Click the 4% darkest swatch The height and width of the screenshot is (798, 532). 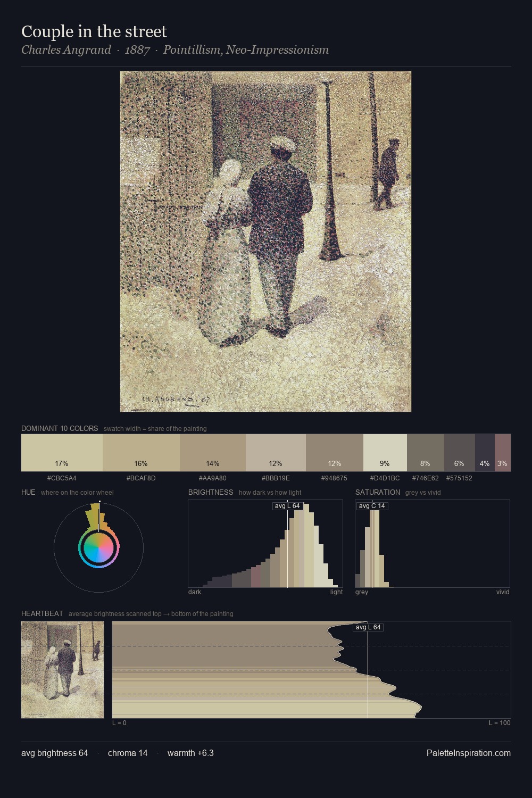click(x=485, y=453)
